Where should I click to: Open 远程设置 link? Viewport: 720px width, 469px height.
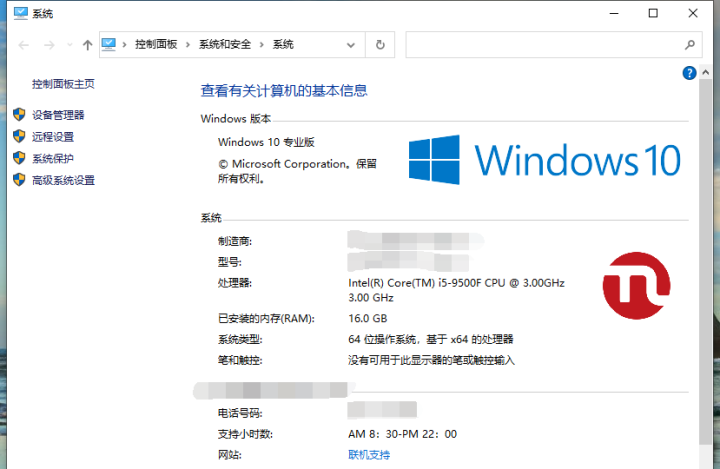coord(53,137)
